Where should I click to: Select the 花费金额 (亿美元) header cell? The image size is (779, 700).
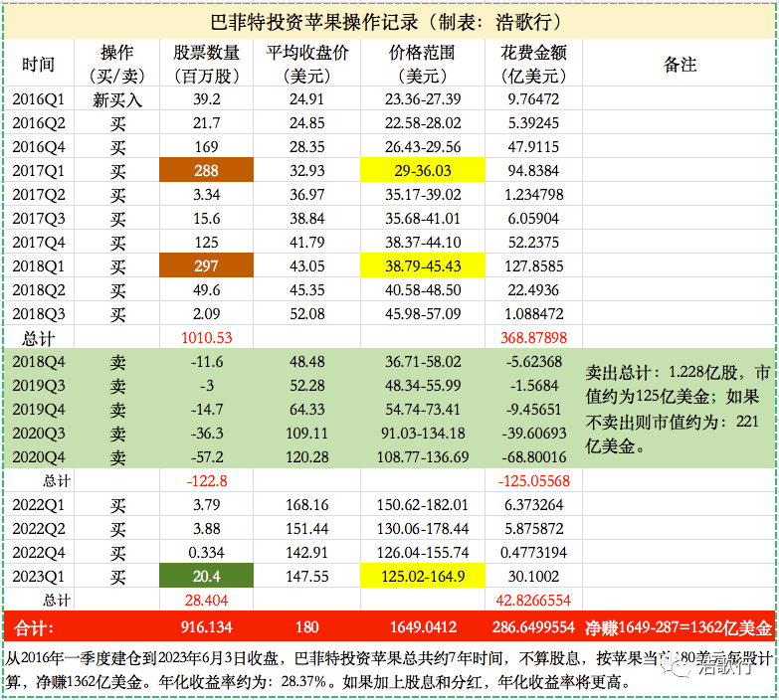point(533,63)
